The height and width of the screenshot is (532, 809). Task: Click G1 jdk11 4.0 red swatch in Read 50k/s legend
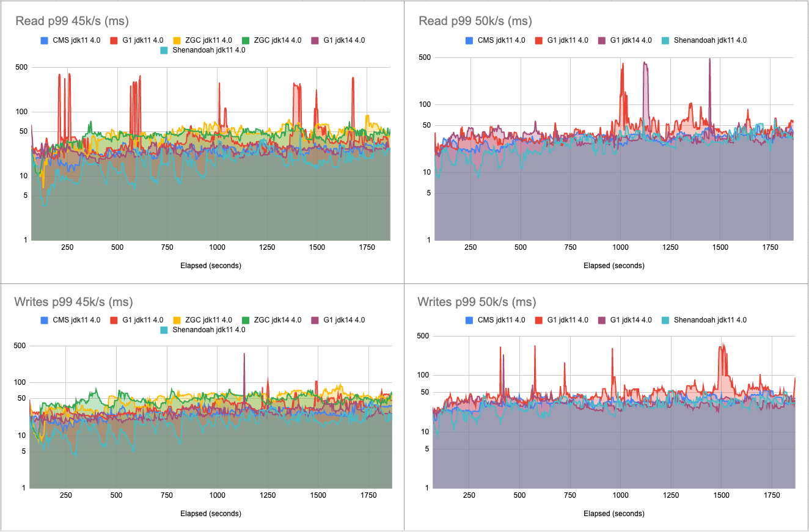540,41
